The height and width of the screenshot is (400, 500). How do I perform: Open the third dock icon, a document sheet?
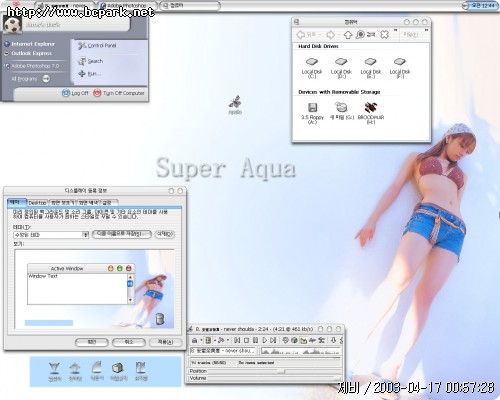(97, 371)
